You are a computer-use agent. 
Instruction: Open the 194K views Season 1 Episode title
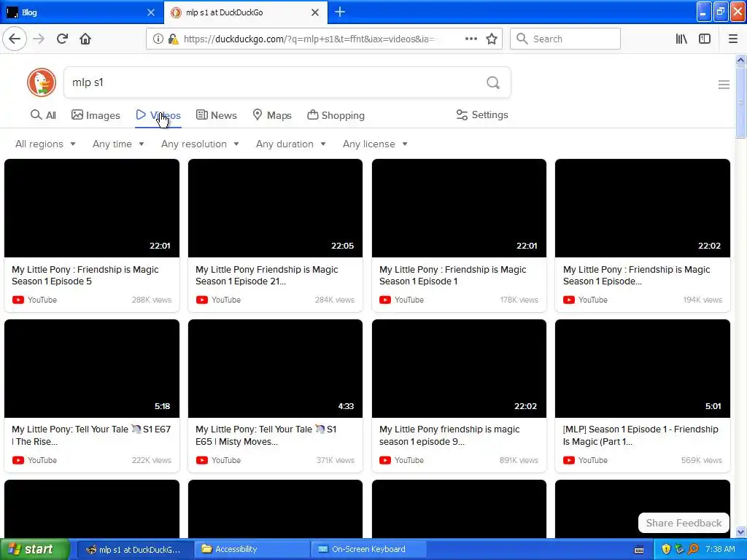tap(636, 275)
